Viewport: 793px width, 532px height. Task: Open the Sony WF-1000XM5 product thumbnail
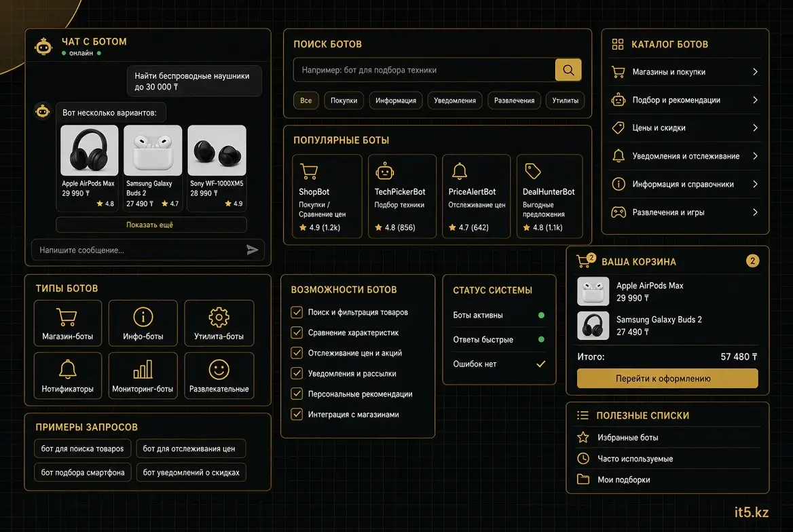(x=217, y=150)
